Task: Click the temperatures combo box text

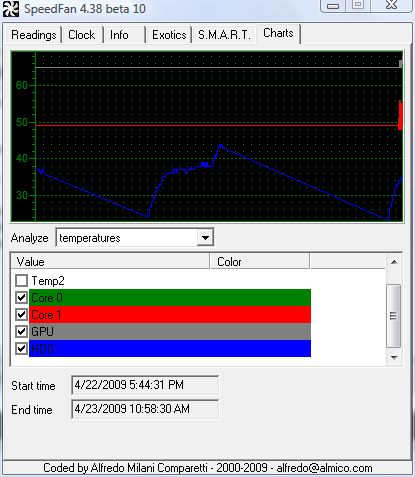Action: 90,238
